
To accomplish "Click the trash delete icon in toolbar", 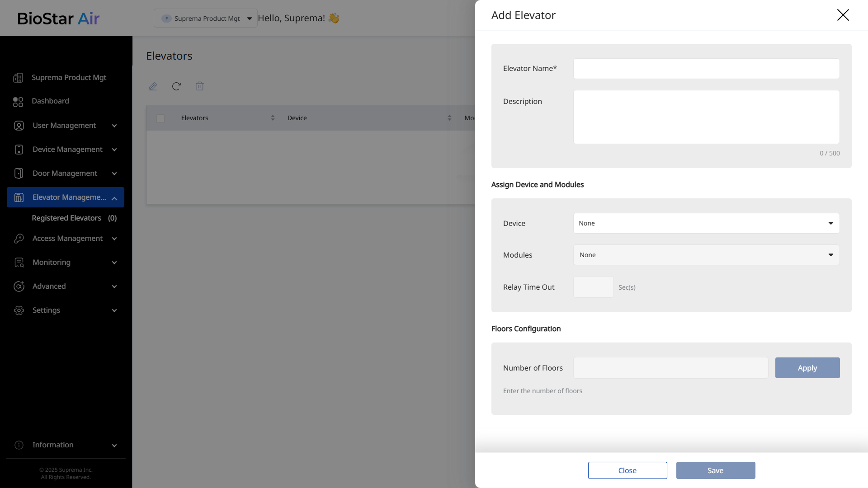I will pos(200,86).
